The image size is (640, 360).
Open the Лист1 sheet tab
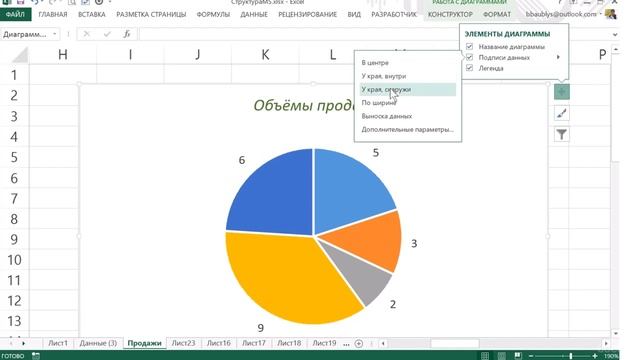(58, 343)
